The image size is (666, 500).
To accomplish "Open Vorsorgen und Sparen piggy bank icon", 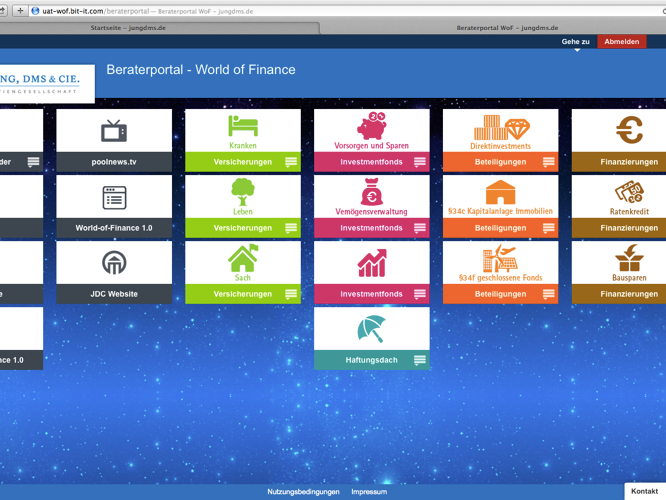I will [372, 125].
